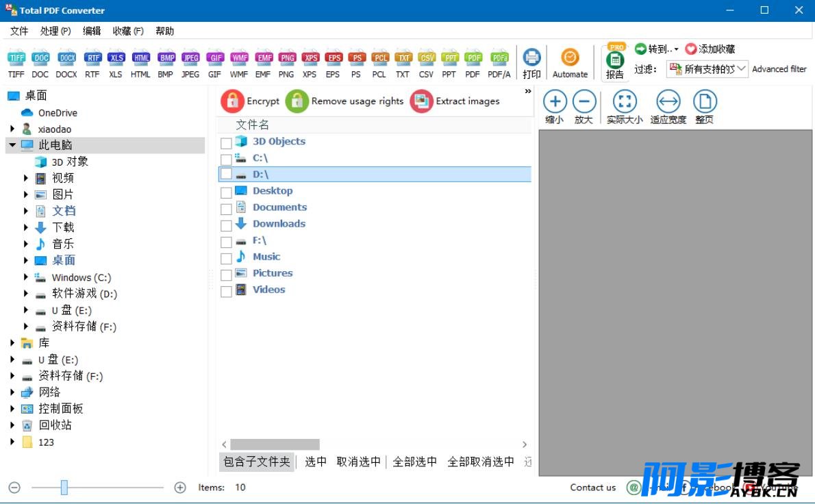Launch Extract images tool
Viewport: 815px width, 504px height.
(421, 101)
